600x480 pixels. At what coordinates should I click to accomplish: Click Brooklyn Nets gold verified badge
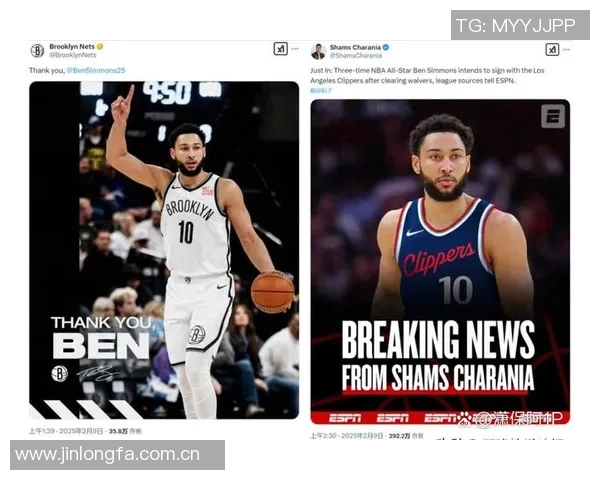click(100, 46)
